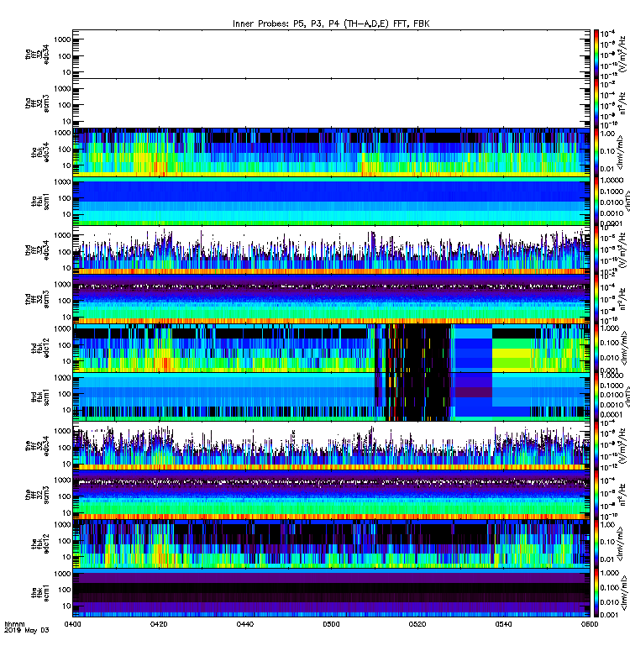The width and height of the screenshot is (630, 672).
Task: Click the 0600 time axis label
Action: tap(590, 624)
